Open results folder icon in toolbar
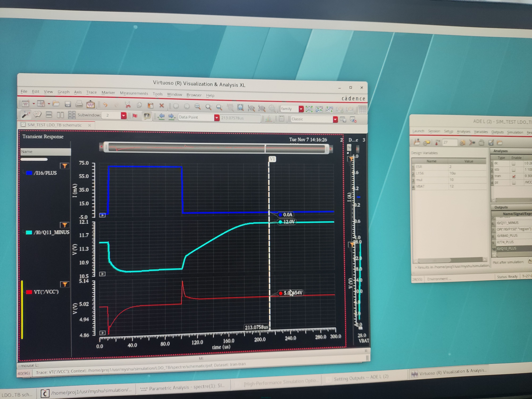Image resolution: width=532 pixels, height=399 pixels. [56, 104]
